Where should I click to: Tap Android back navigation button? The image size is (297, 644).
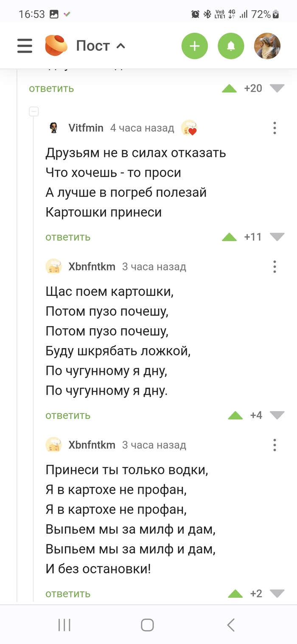click(231, 625)
